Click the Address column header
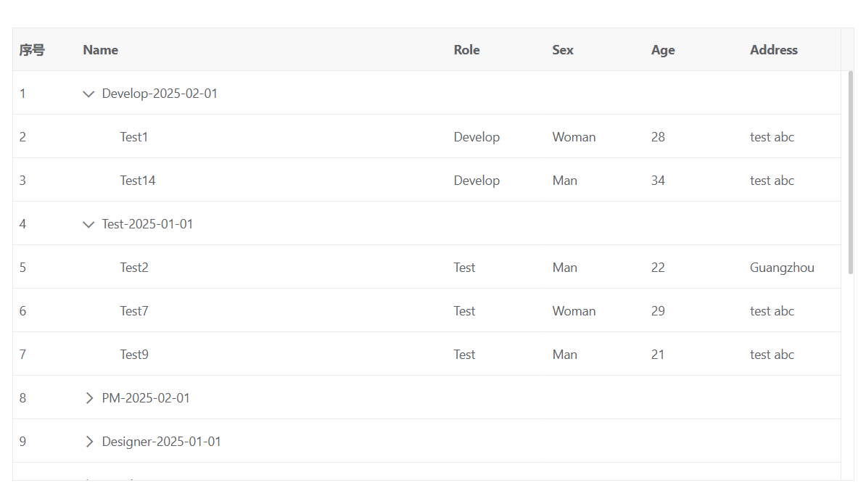The image size is (866, 504). (774, 50)
